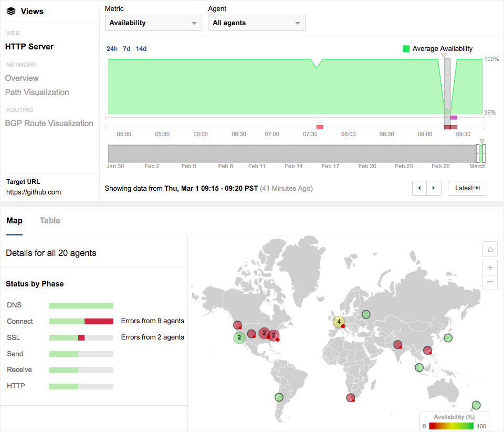The width and height of the screenshot is (504, 432).
Task: Open BGP Route Visualization view
Action: 49,124
